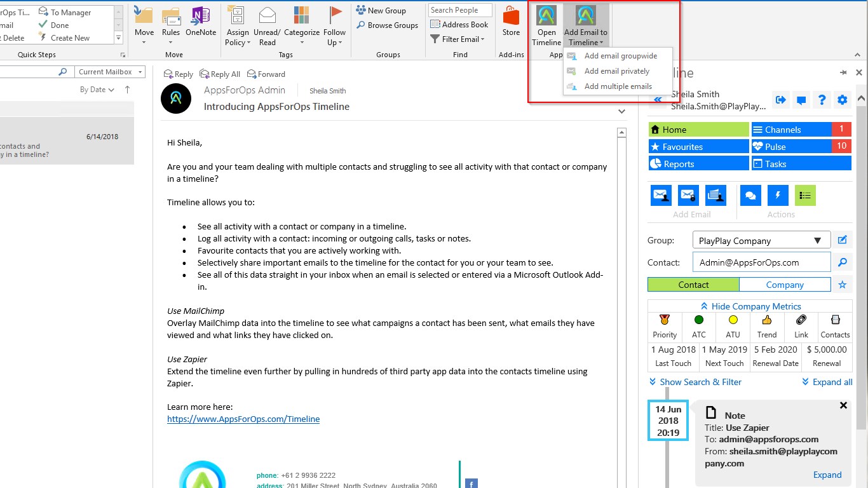Apply Done quick step
868x488 pixels.
[x=53, y=25]
